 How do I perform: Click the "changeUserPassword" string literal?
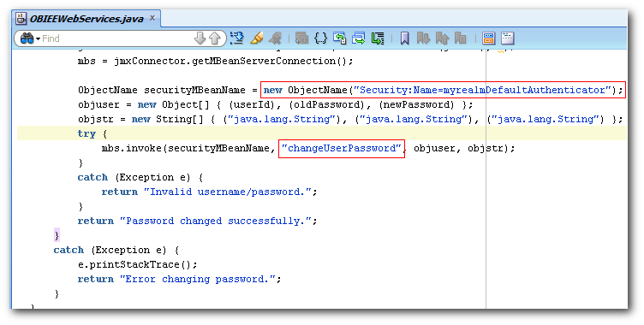[342, 148]
